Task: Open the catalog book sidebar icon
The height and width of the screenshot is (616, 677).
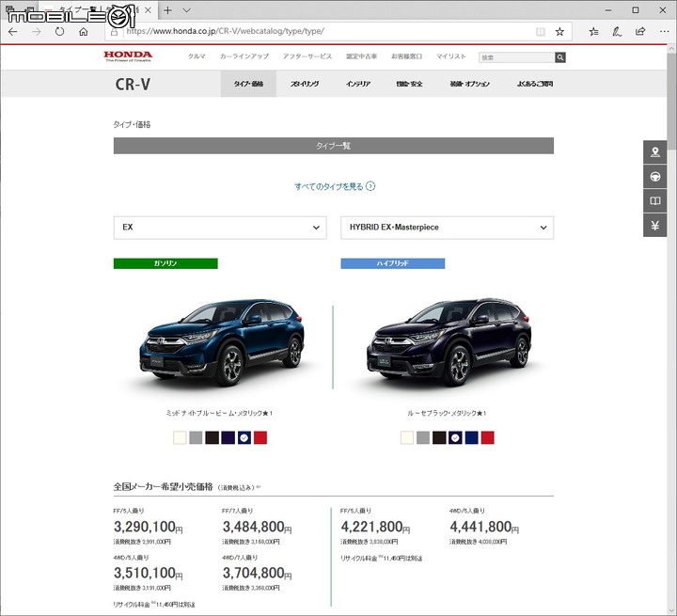Action: (655, 201)
